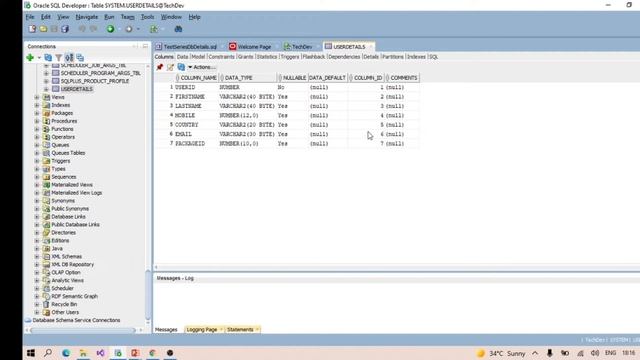
Task: Open the Tools menu
Action: (147, 17)
